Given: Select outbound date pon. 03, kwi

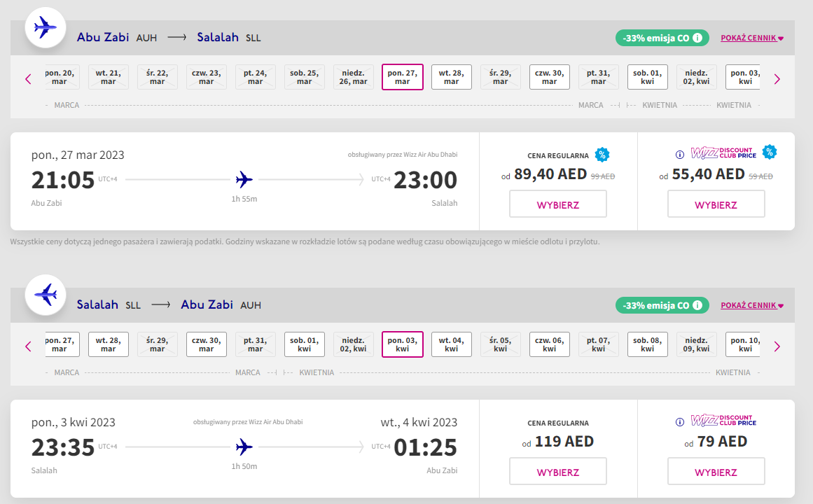Looking at the screenshot, I should pos(744,77).
